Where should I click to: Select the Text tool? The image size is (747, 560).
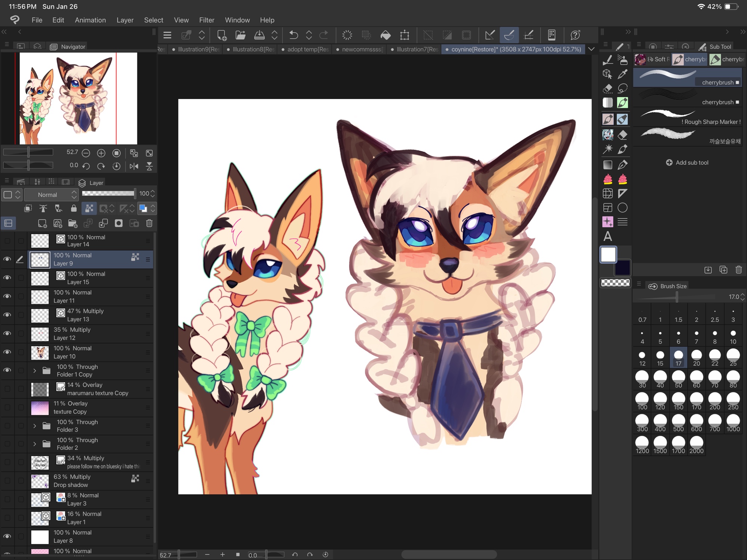pyautogui.click(x=608, y=236)
